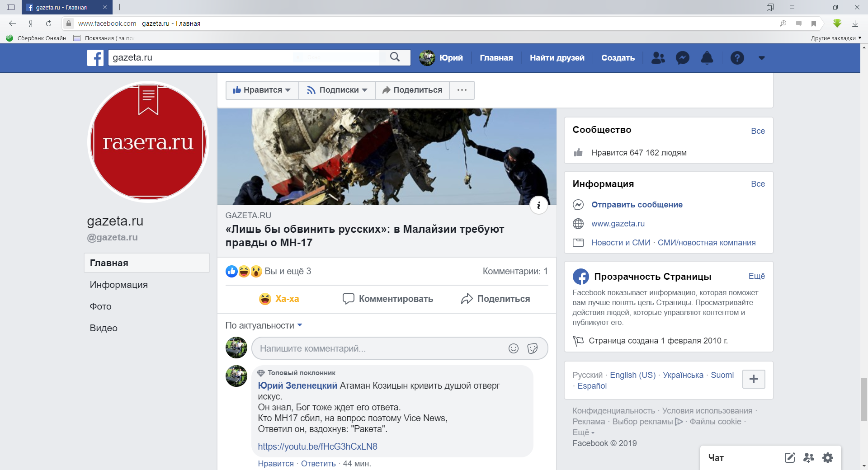Click browser back arrow

(x=13, y=23)
